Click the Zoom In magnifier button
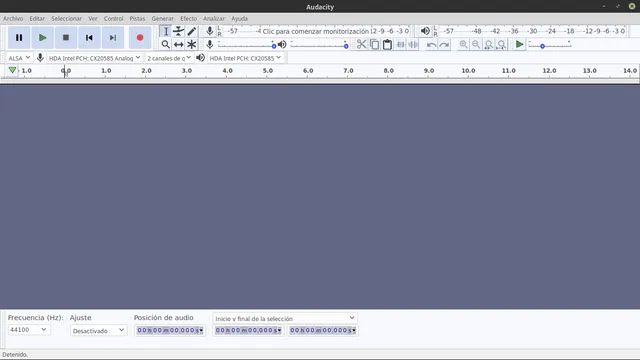The width and height of the screenshot is (640, 360). pos(463,44)
